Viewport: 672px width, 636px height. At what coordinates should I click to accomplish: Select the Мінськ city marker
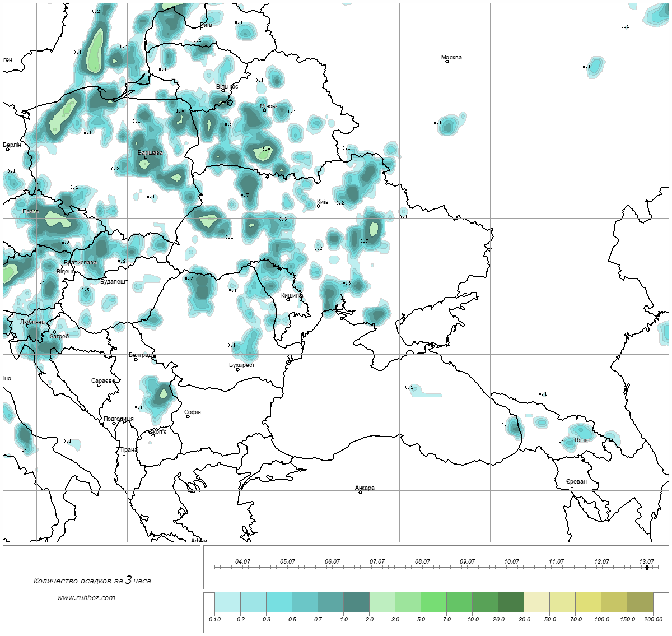coord(265,110)
